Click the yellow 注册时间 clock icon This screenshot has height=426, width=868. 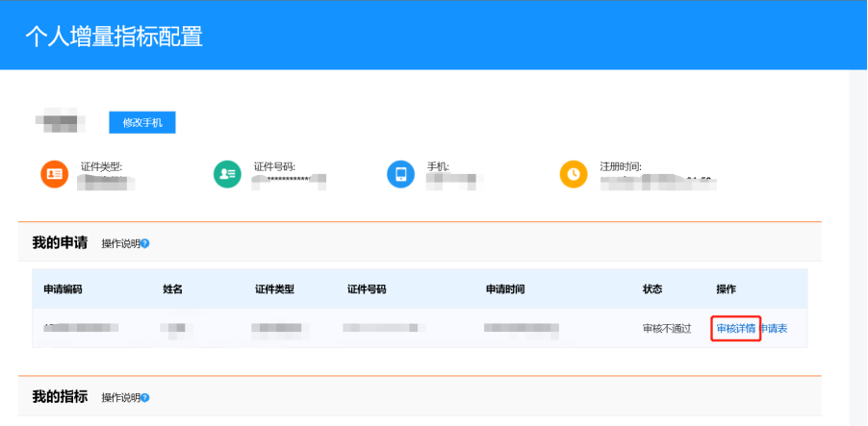(x=574, y=174)
